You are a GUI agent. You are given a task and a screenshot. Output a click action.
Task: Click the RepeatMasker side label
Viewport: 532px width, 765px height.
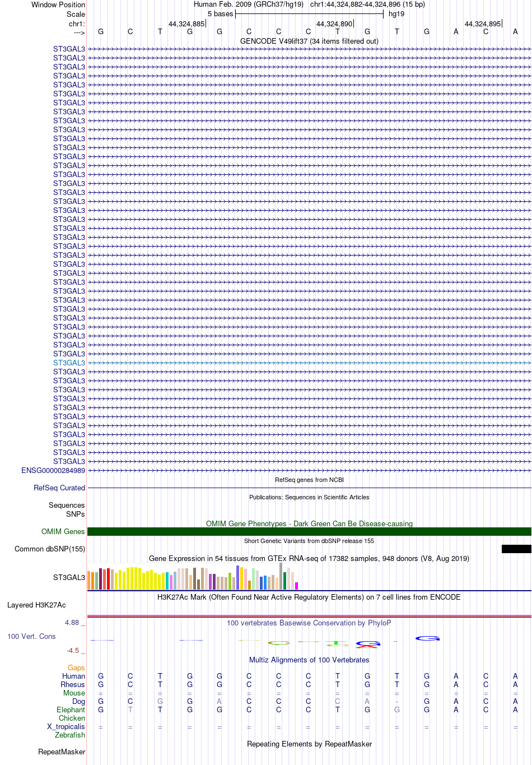click(62, 752)
